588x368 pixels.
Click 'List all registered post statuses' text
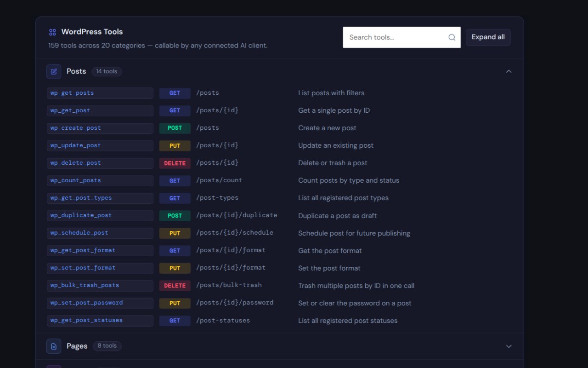348,321
